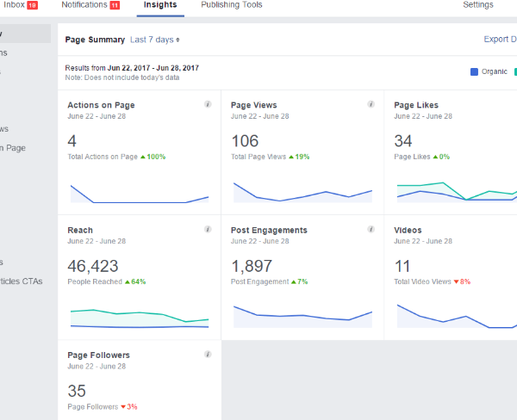Click the Reach area chart
The width and height of the screenshot is (517, 420).
(x=140, y=318)
